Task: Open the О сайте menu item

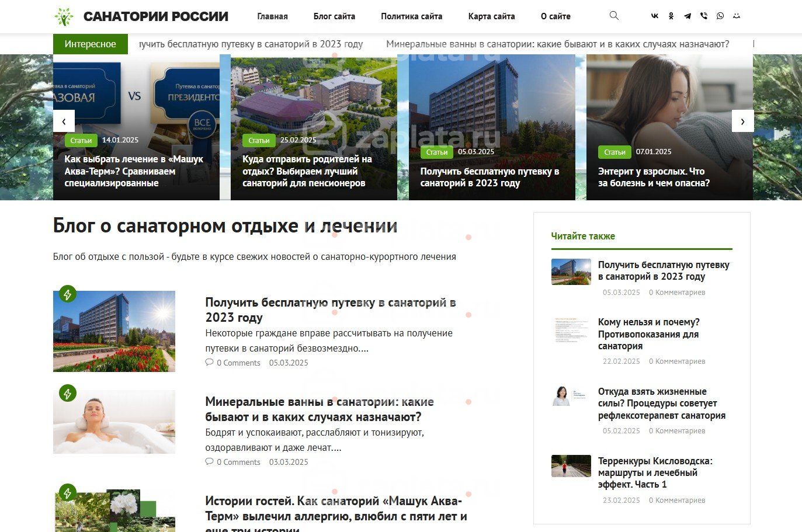Action: 556,16
